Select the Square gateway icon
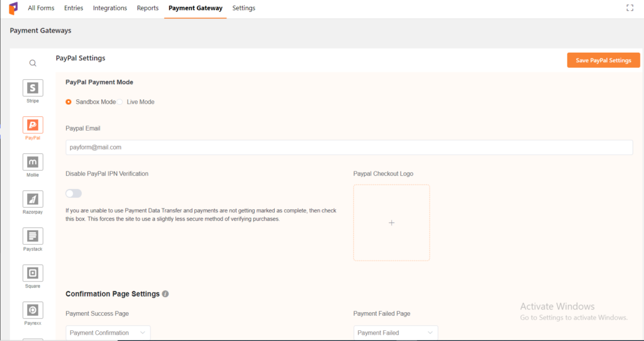This screenshot has width=644, height=341. [33, 273]
